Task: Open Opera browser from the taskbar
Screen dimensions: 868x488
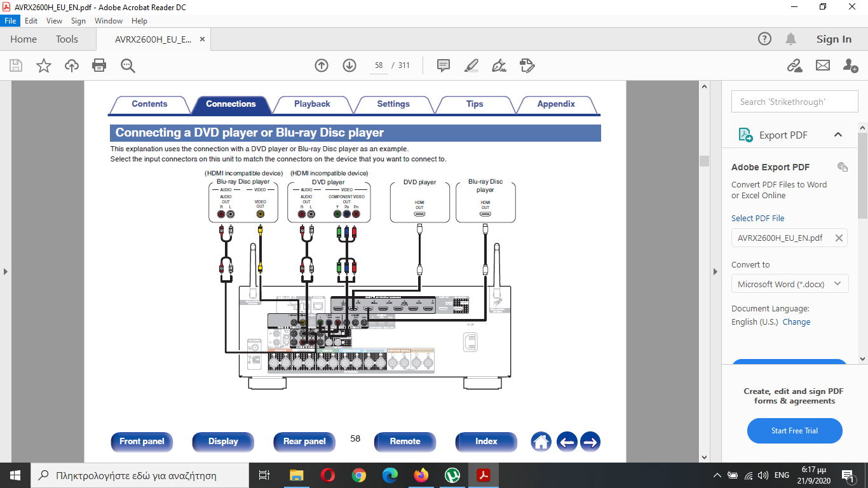Action: click(328, 475)
